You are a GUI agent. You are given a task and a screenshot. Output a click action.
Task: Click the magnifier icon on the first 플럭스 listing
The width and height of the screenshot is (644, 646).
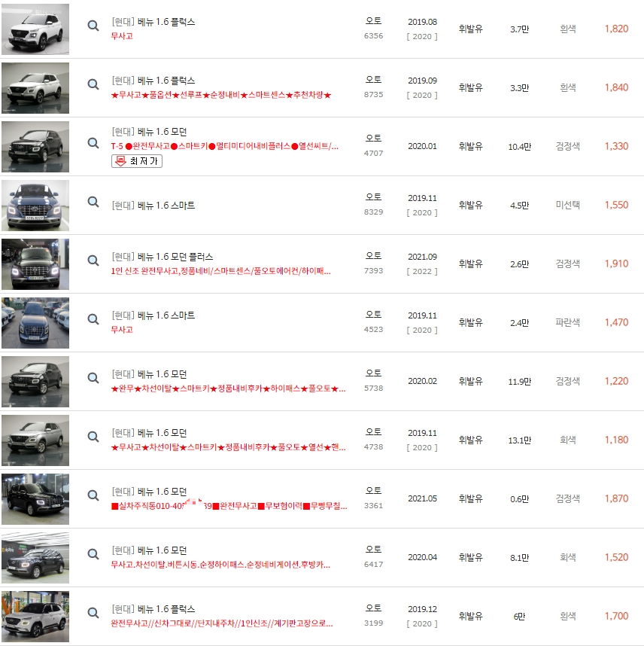pos(93,25)
